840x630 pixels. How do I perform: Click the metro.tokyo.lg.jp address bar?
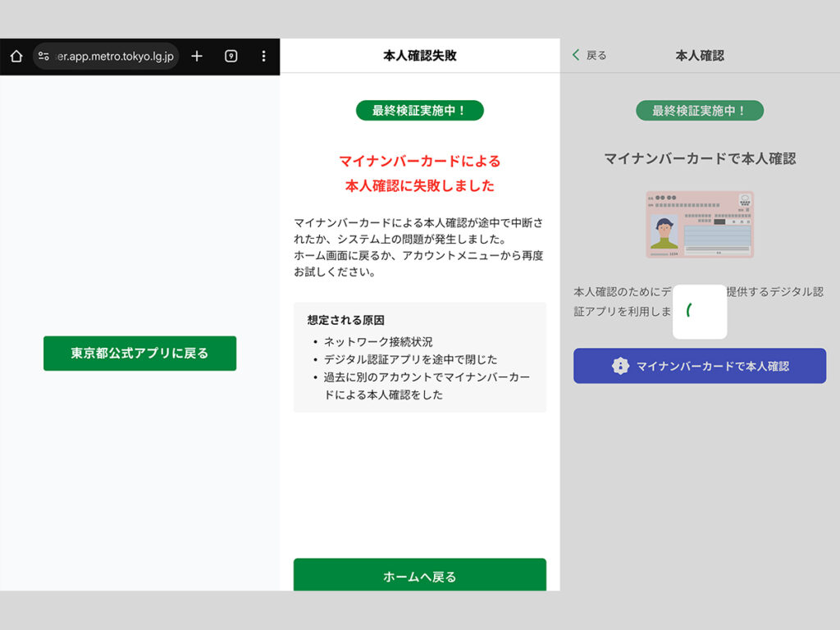[115, 57]
